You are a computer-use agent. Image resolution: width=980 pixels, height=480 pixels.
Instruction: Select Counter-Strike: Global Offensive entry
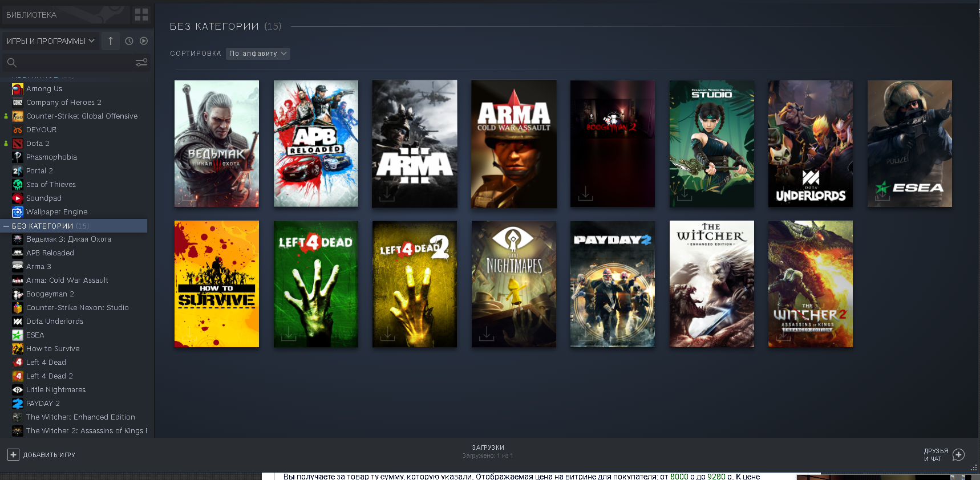[x=82, y=116]
